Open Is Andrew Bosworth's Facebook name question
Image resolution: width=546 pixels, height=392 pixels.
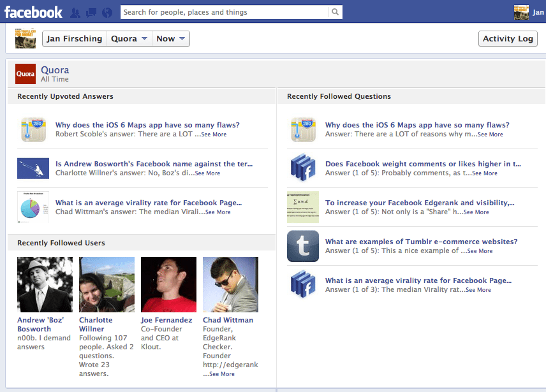point(154,164)
